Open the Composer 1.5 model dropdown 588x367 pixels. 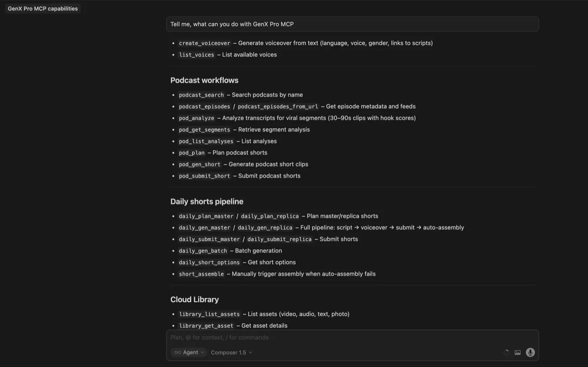(231, 353)
